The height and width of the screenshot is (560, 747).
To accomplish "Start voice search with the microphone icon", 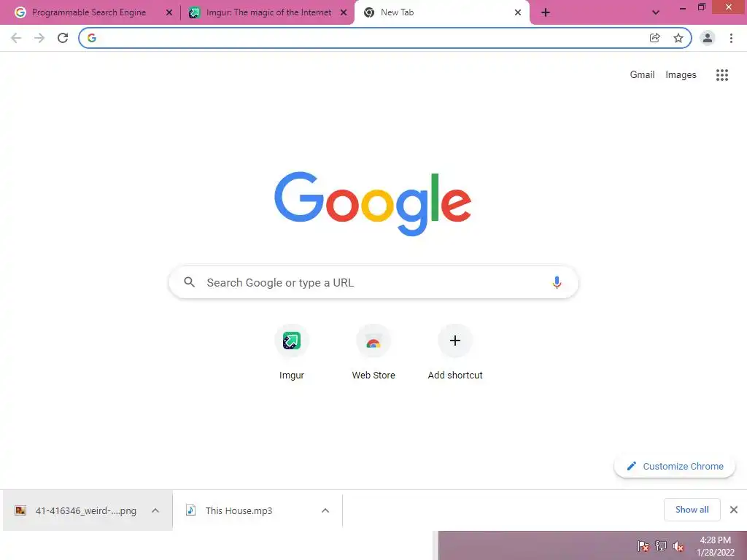I will pyautogui.click(x=557, y=282).
